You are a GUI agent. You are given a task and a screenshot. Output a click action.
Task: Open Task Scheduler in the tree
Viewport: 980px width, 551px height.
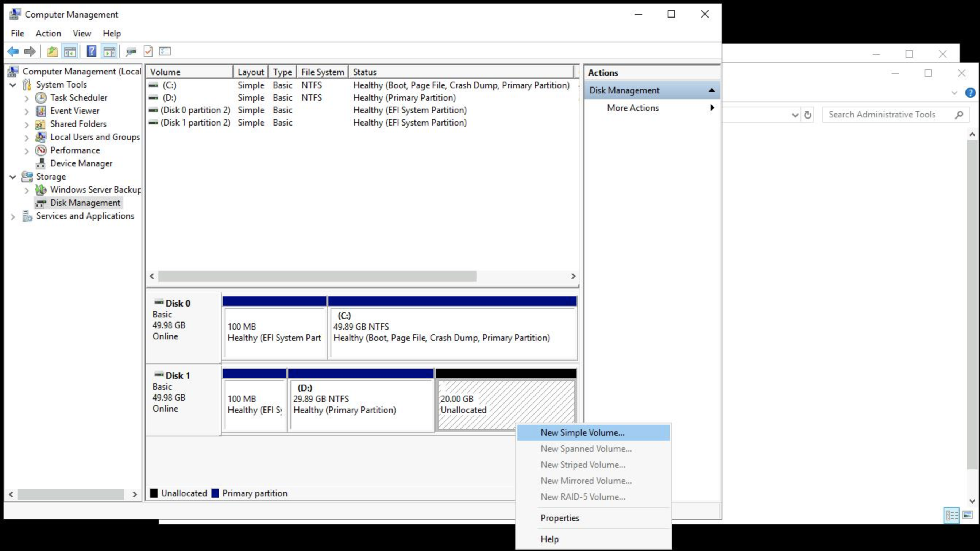click(x=79, y=98)
